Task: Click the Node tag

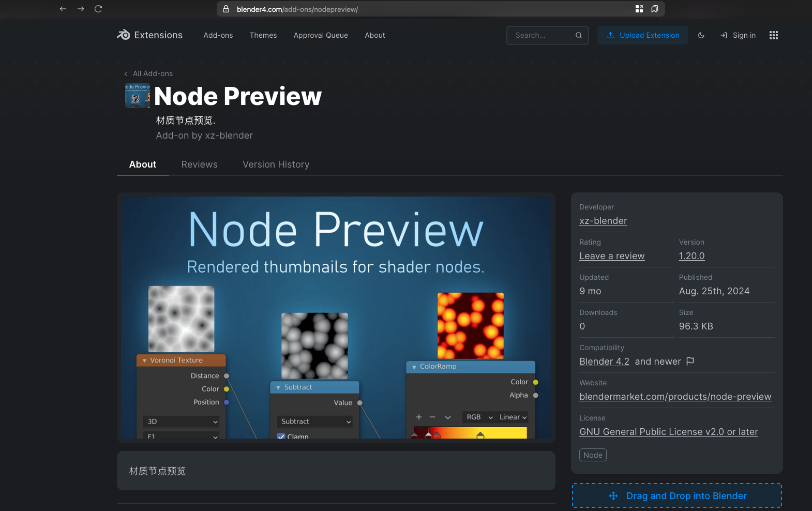Action: coord(593,455)
